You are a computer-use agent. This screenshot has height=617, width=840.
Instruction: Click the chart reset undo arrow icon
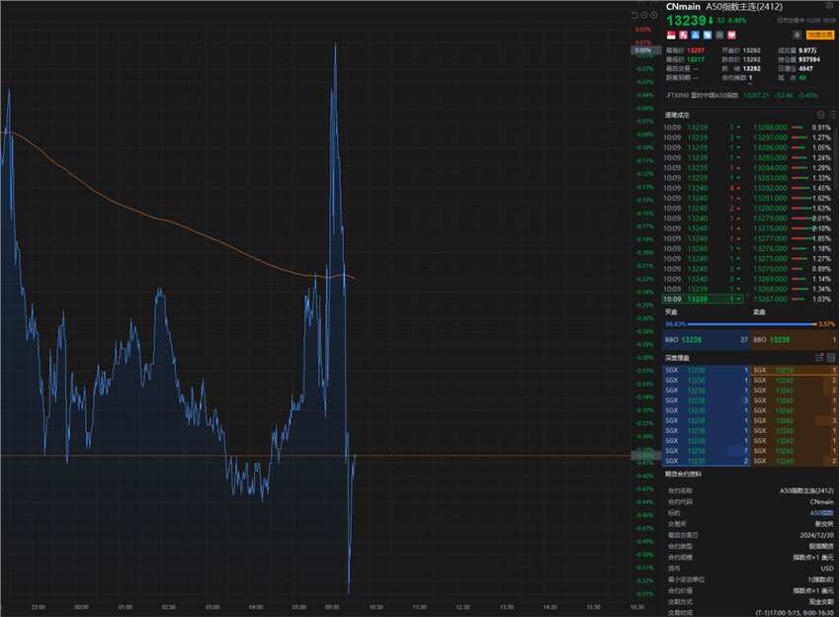[x=634, y=15]
